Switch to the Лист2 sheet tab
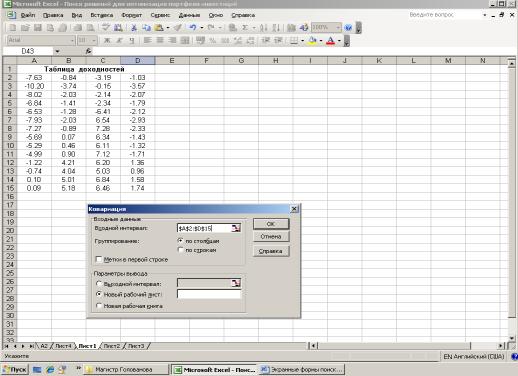The width and height of the screenshot is (518, 376). click(x=112, y=346)
